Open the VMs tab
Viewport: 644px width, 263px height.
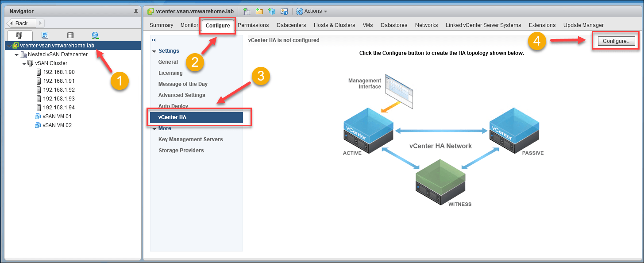pos(368,25)
